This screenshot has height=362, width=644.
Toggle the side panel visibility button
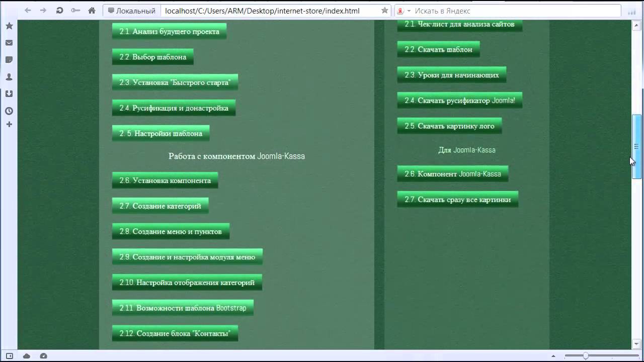pyautogui.click(x=9, y=356)
